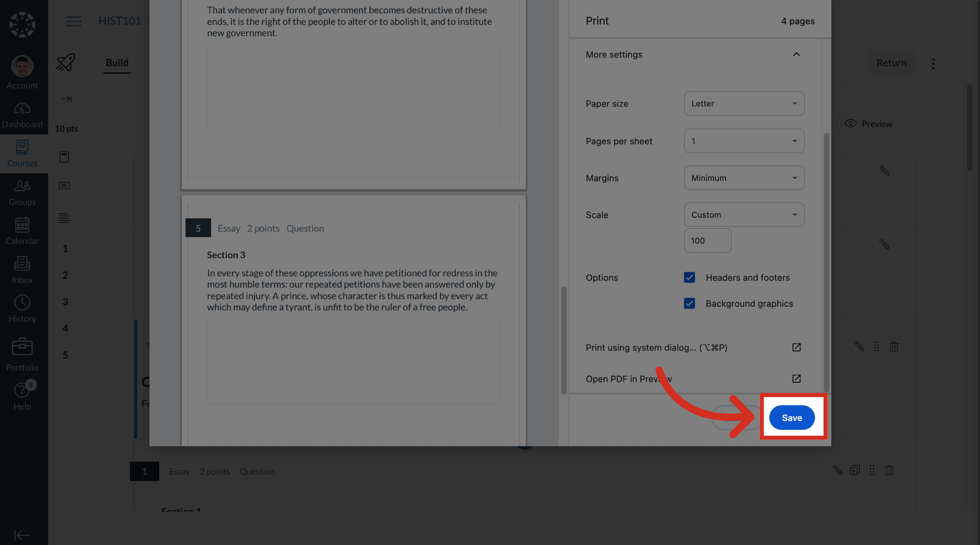This screenshot has height=545, width=980.
Task: Click the instructions icon in navigator
Action: click(x=64, y=186)
